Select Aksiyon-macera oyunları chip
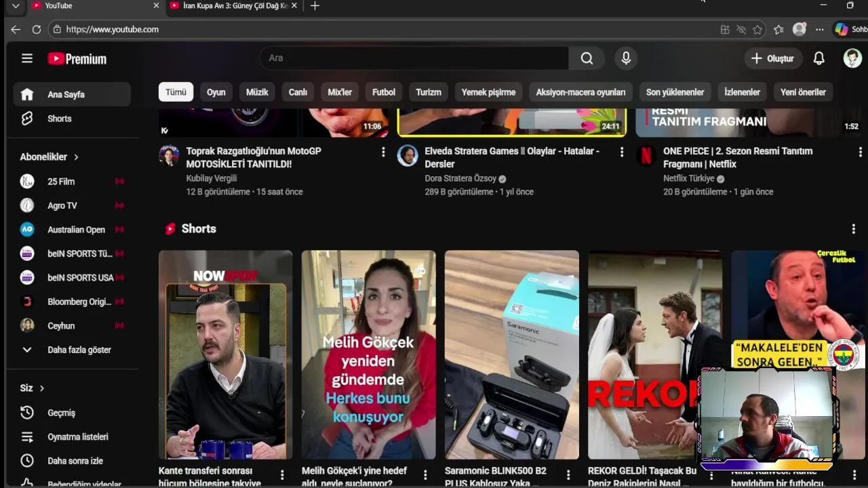This screenshot has width=868, height=488. tap(580, 92)
